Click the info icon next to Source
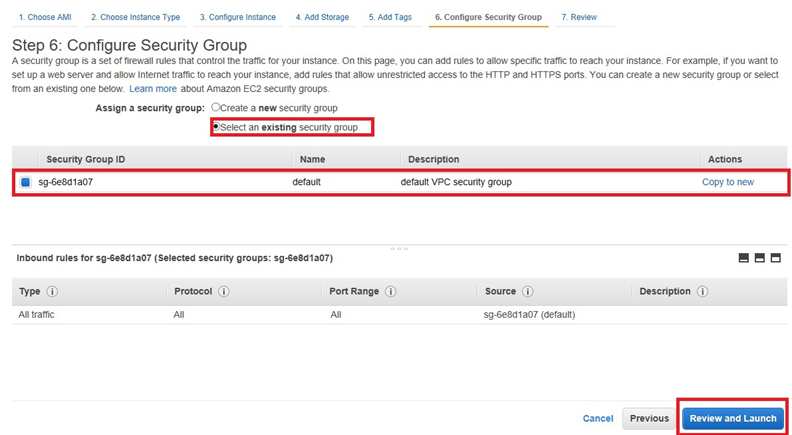Image resolution: width=792 pixels, height=435 pixels. pyautogui.click(x=526, y=292)
